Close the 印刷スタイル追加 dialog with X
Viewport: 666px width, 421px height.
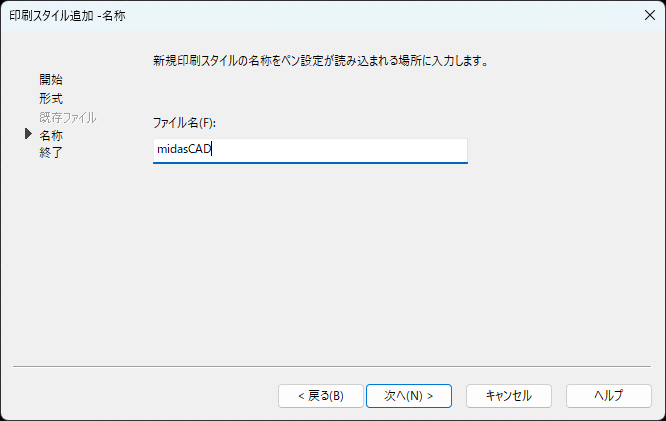coord(649,16)
